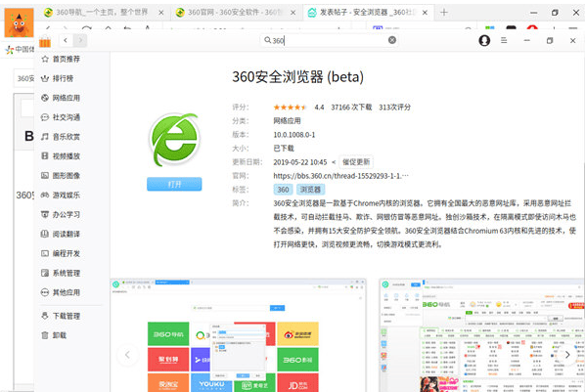585x392 pixels.
Task: Open the user account avatar
Action: tap(484, 40)
